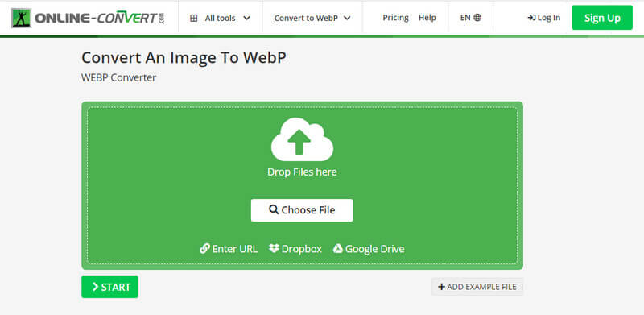Click the All tools grid icon
The width and height of the screenshot is (644, 315).
pos(193,18)
